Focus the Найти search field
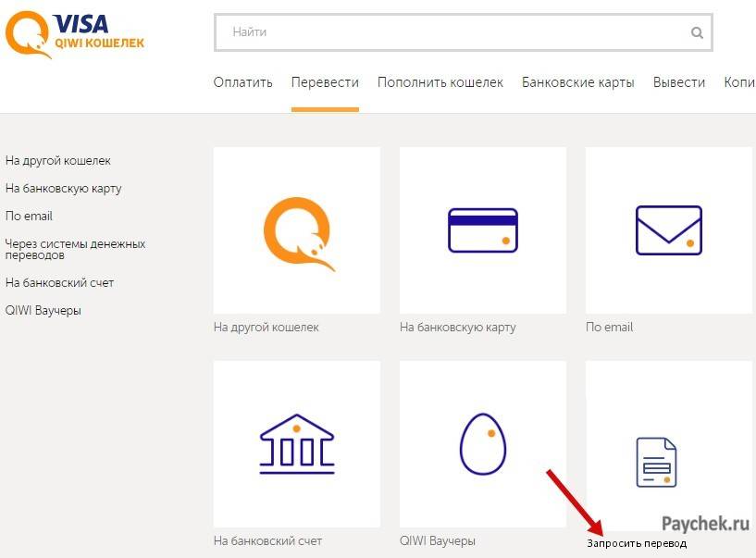756x558 pixels. tap(463, 32)
